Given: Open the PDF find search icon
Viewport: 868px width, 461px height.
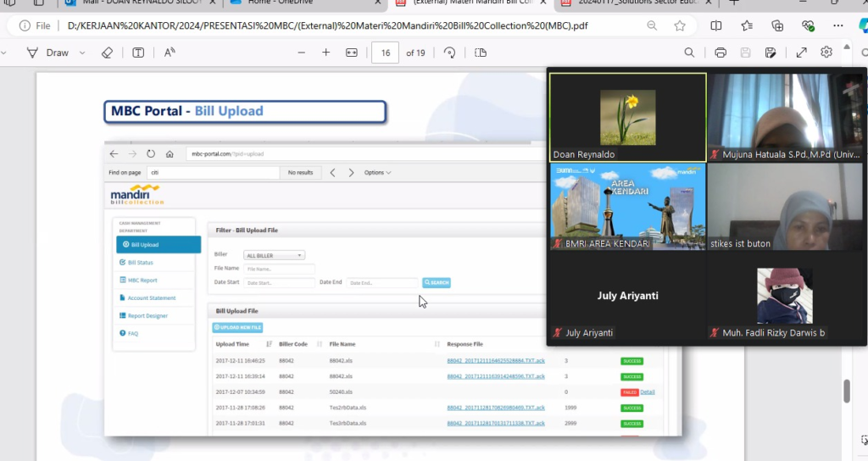Looking at the screenshot, I should pyautogui.click(x=690, y=53).
